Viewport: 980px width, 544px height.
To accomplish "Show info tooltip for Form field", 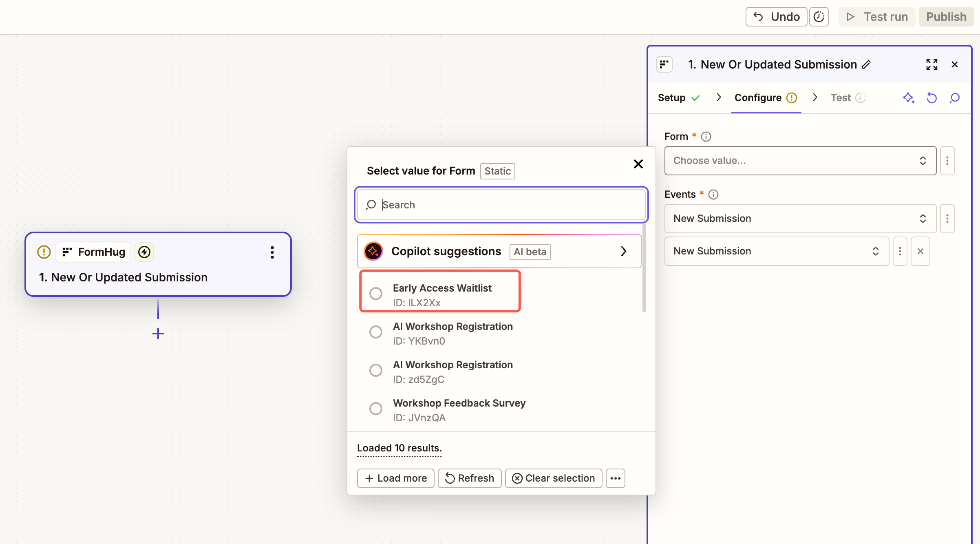I will point(706,137).
